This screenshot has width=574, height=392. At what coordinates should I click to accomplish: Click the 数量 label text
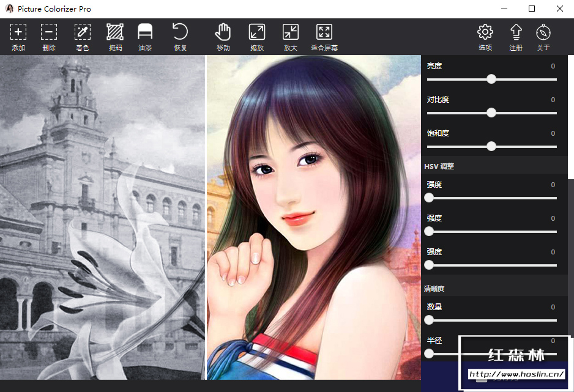point(434,307)
